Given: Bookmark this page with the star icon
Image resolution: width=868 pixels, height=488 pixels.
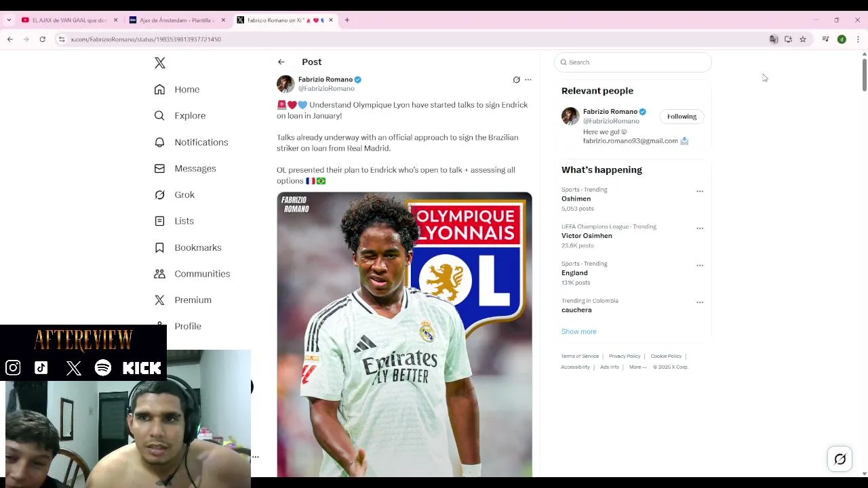Looking at the screenshot, I should 803,39.
